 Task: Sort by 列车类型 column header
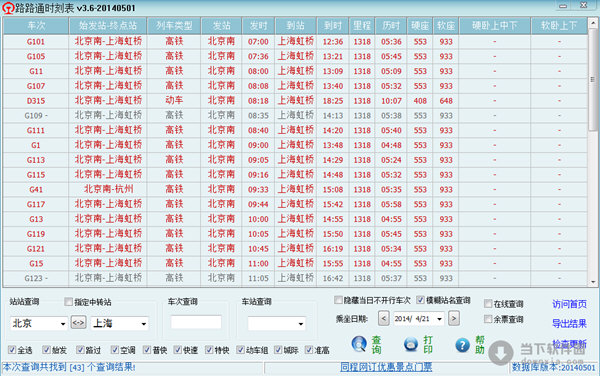click(174, 26)
